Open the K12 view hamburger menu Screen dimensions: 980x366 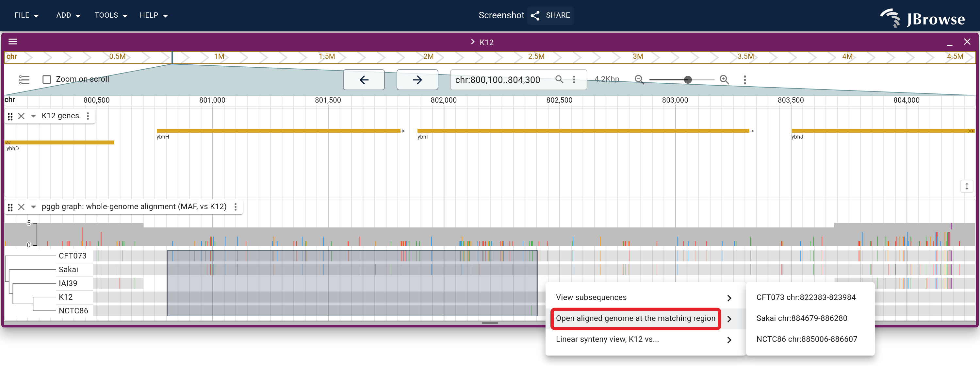pyautogui.click(x=13, y=42)
